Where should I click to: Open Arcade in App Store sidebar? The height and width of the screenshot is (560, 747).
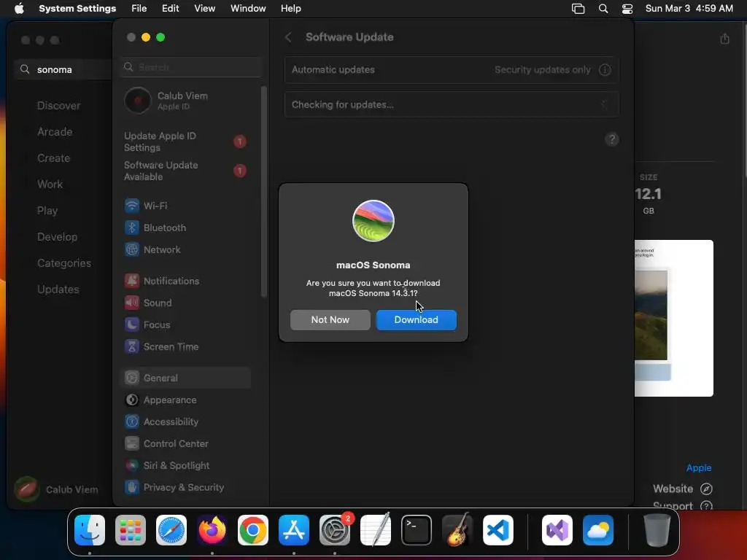pos(55,132)
